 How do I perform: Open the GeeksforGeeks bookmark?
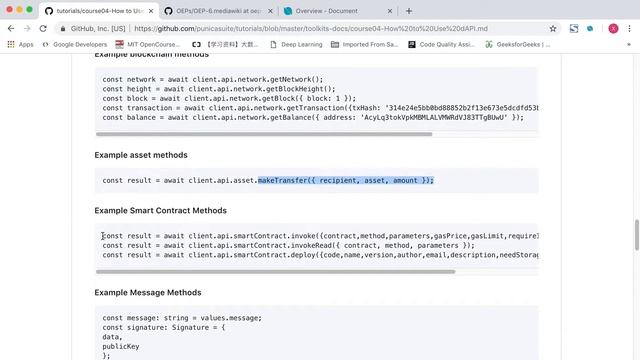[x=518, y=44]
